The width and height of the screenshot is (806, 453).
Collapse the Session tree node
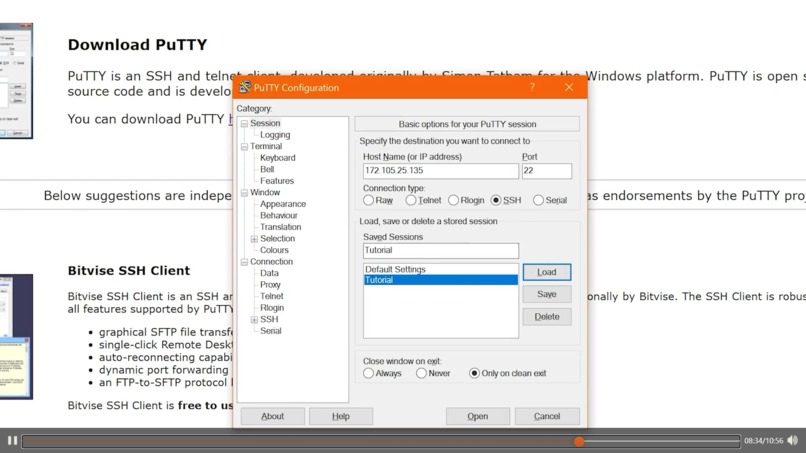244,123
